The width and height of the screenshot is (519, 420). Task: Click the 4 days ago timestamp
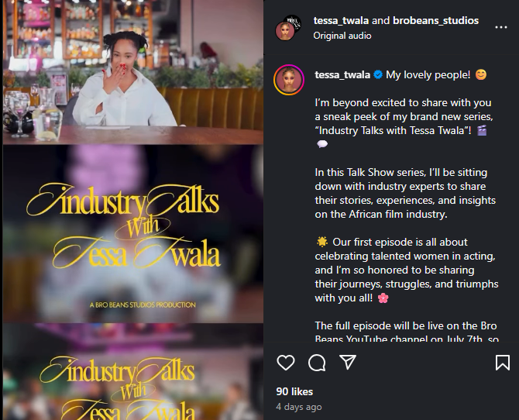pyautogui.click(x=298, y=407)
